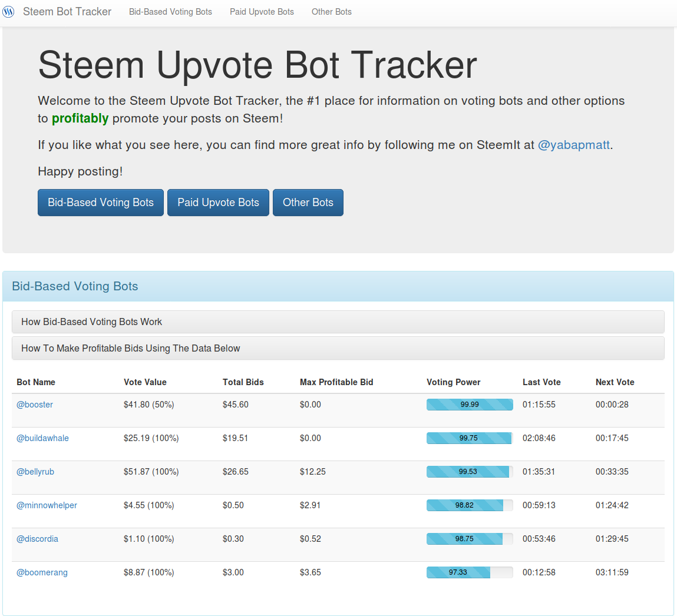Open the Steem Bot Tracker brand link
677x616 pixels.
[67, 12]
